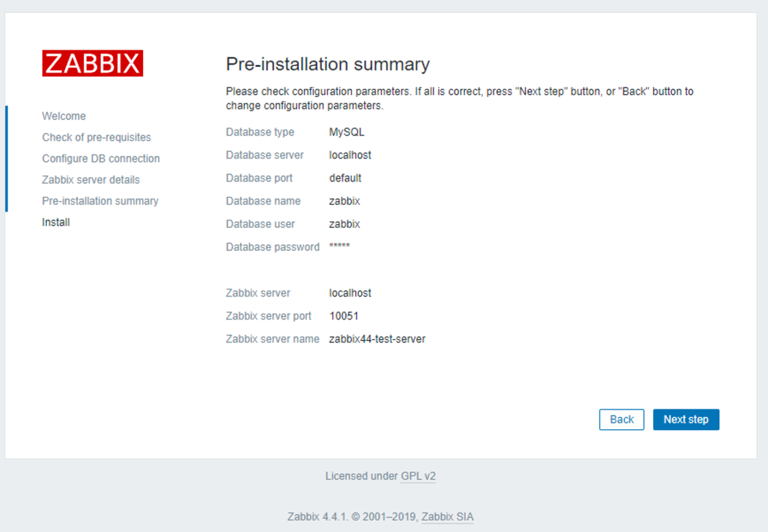Screen dimensions: 768x532
Task: Click the zabbix44-test-server name value
Action: 377,338
